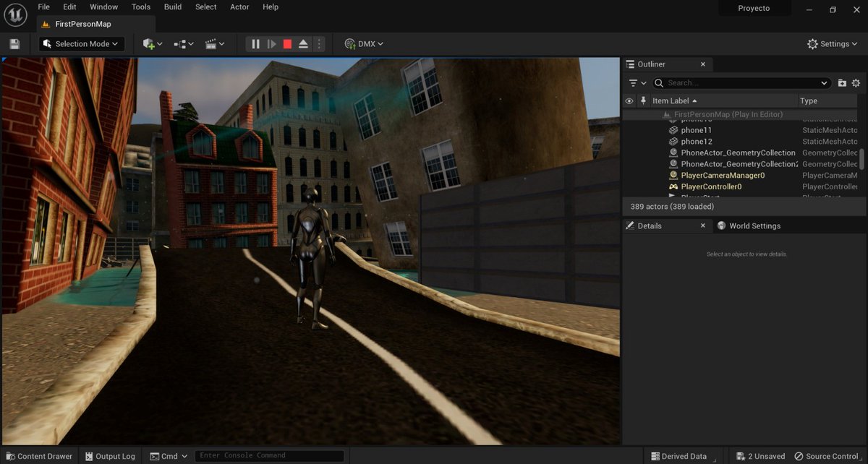868x464 pixels.
Task: Click the Outliner vertical scrollbar
Action: pos(862,160)
